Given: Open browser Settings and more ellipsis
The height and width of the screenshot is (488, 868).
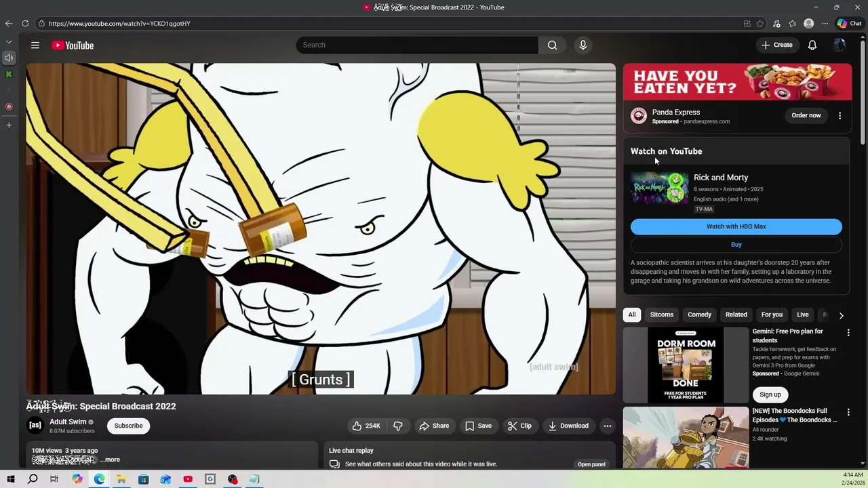Looking at the screenshot, I should (x=825, y=24).
